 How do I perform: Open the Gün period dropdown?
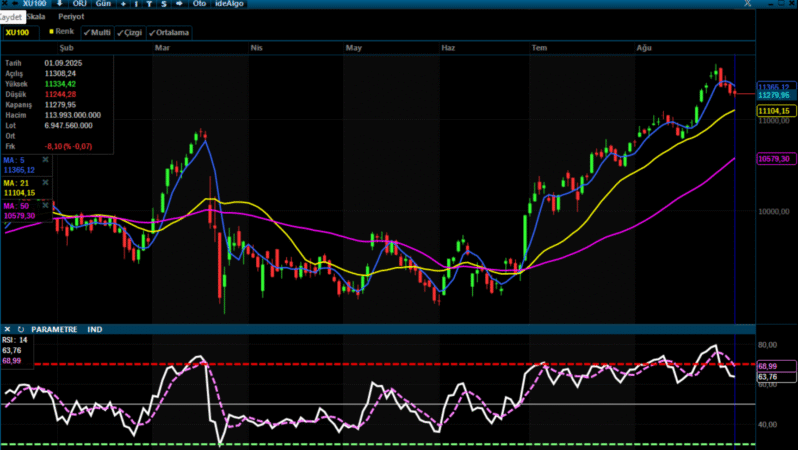tap(103, 4)
